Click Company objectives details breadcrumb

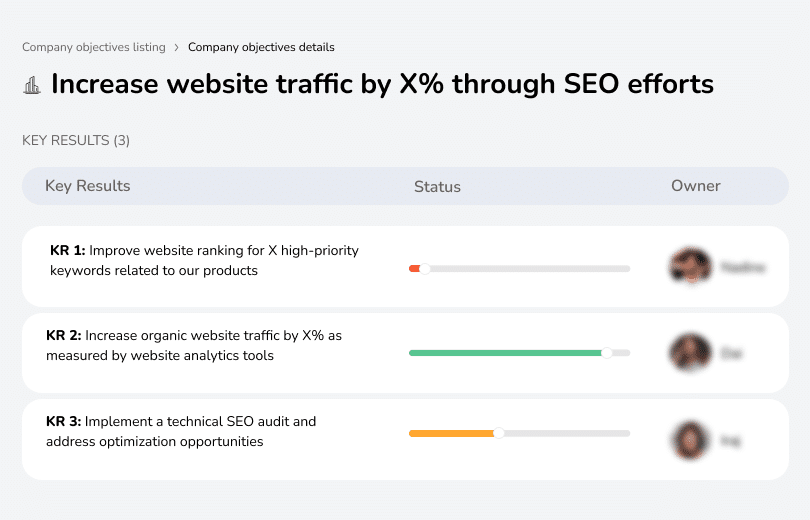tap(261, 47)
